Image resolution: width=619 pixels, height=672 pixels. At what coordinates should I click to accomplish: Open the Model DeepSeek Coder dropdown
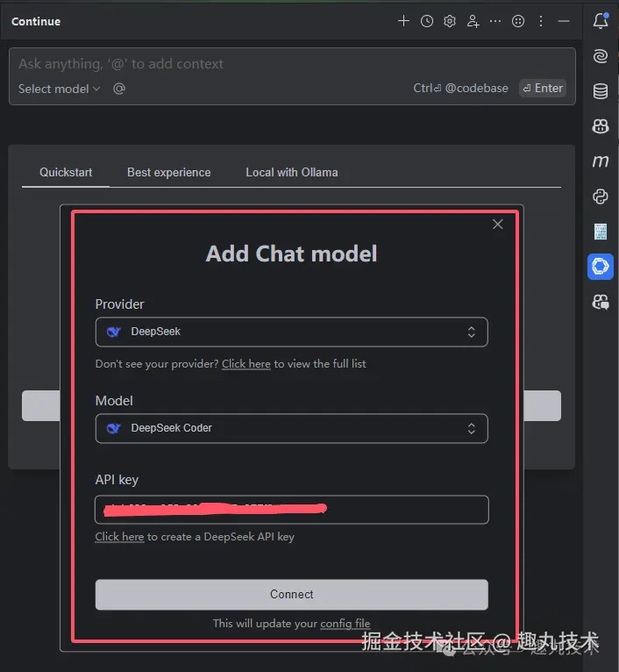pos(291,428)
